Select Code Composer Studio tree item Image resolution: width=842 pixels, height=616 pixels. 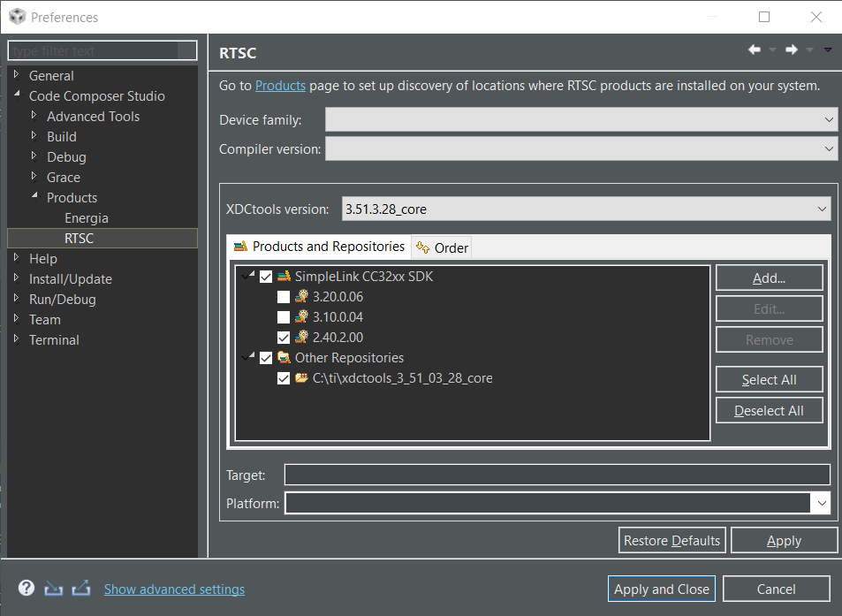(x=96, y=96)
